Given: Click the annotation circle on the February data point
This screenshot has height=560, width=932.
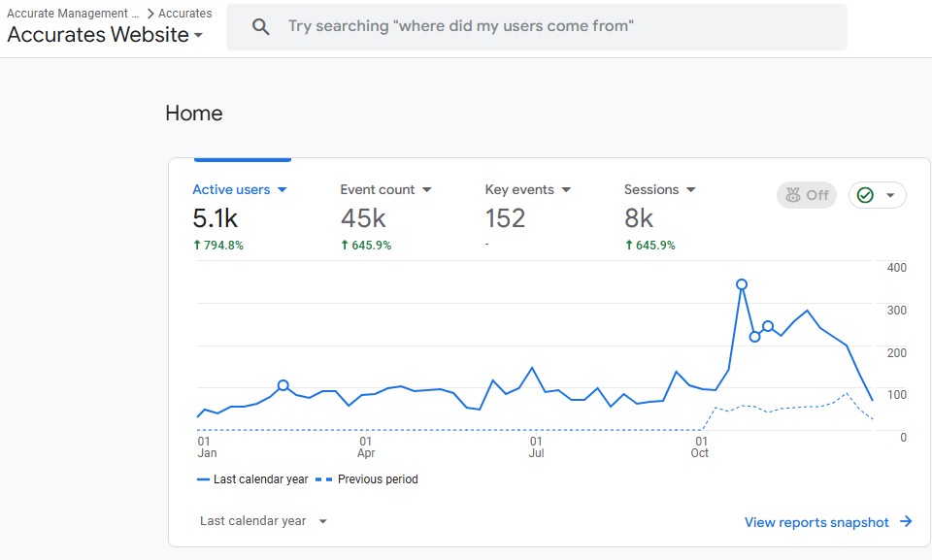Looking at the screenshot, I should click(x=283, y=385).
